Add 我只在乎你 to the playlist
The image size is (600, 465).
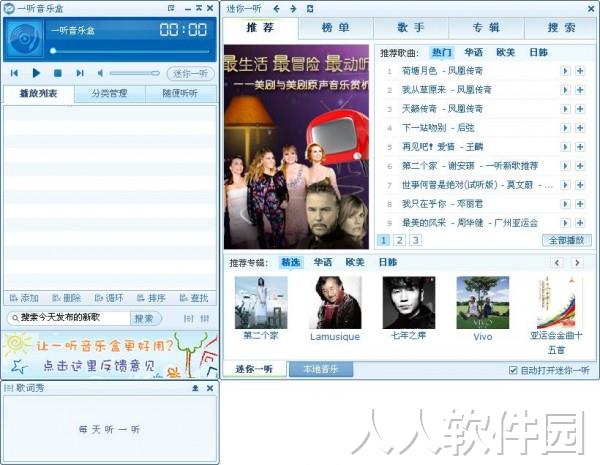(x=580, y=204)
